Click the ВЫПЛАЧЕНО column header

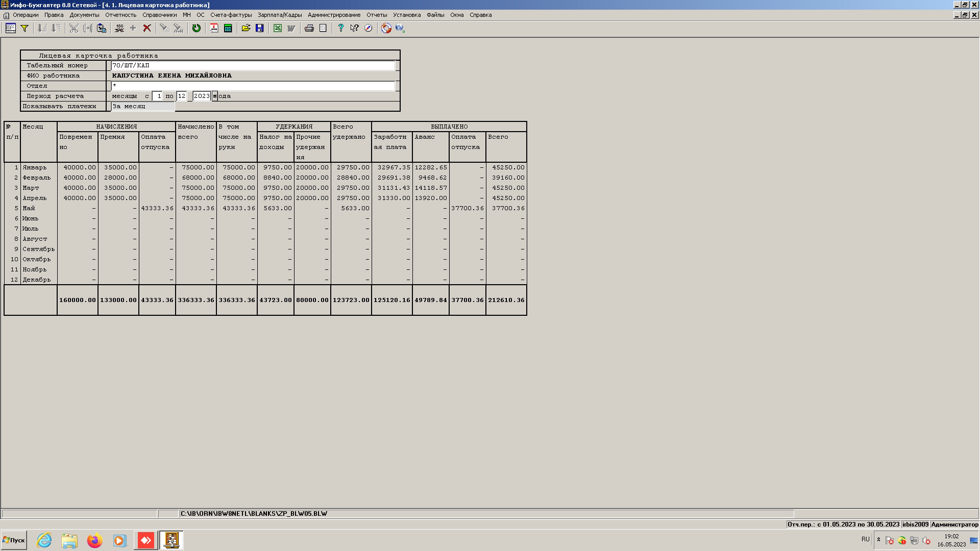click(x=449, y=127)
